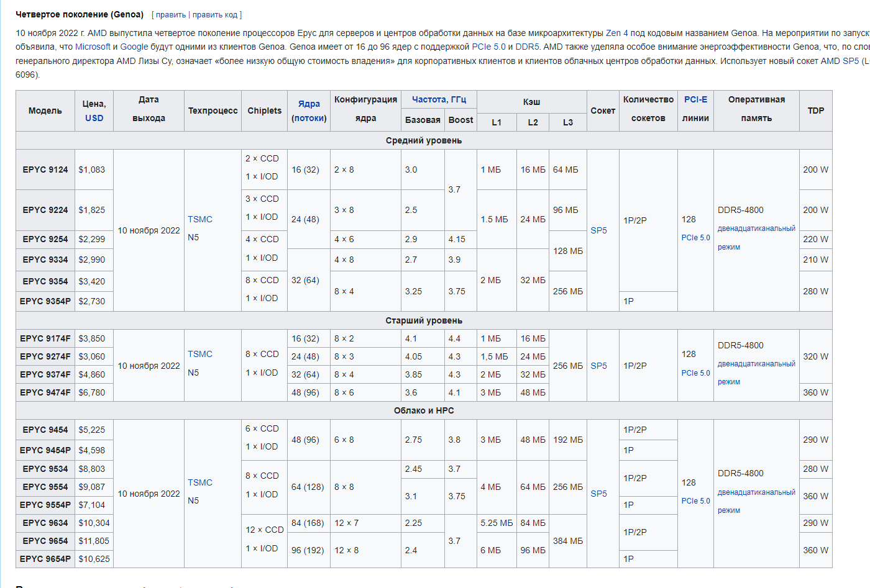Open the «править код» source edit link

215,15
